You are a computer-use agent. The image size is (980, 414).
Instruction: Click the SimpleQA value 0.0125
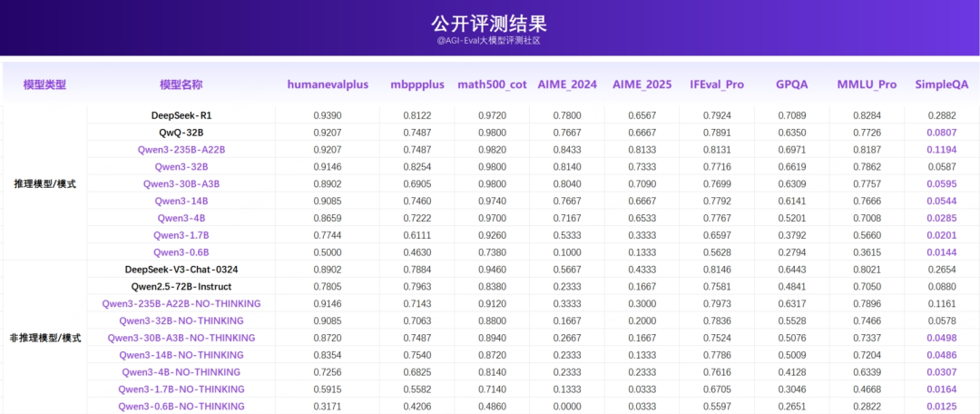coord(942,406)
